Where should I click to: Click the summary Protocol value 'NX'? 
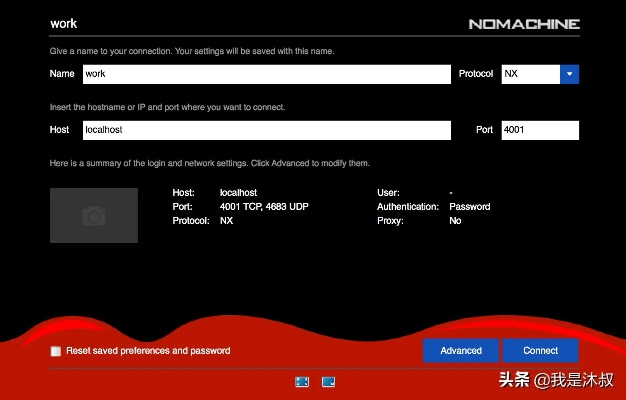pyautogui.click(x=226, y=221)
